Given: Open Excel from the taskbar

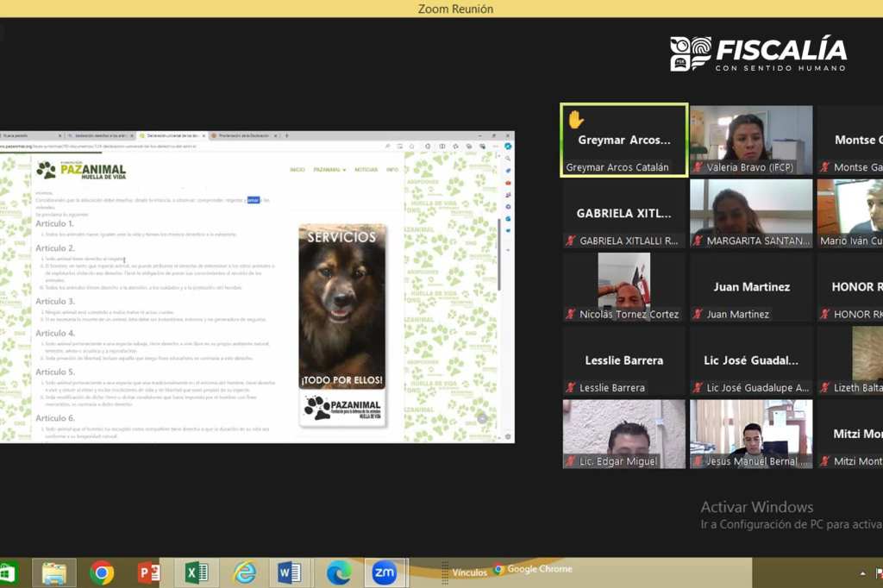Looking at the screenshot, I should pos(197,572).
